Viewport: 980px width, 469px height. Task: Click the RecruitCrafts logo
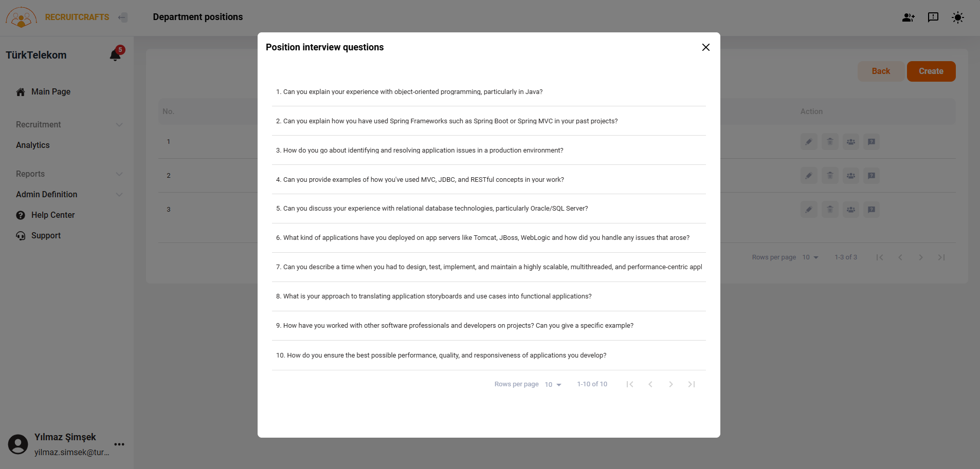point(22,17)
